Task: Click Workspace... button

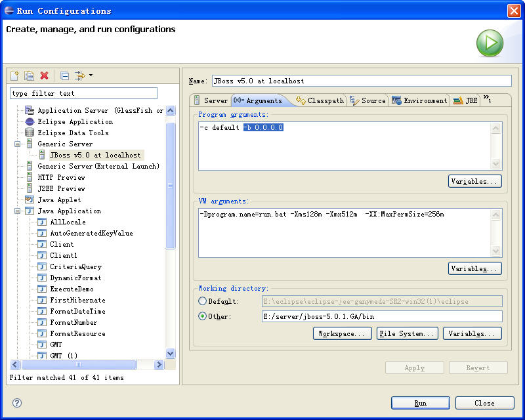Action: pyautogui.click(x=342, y=333)
